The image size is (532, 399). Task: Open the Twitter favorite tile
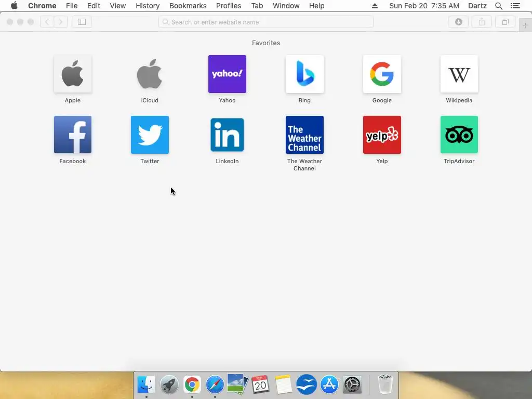click(x=150, y=135)
